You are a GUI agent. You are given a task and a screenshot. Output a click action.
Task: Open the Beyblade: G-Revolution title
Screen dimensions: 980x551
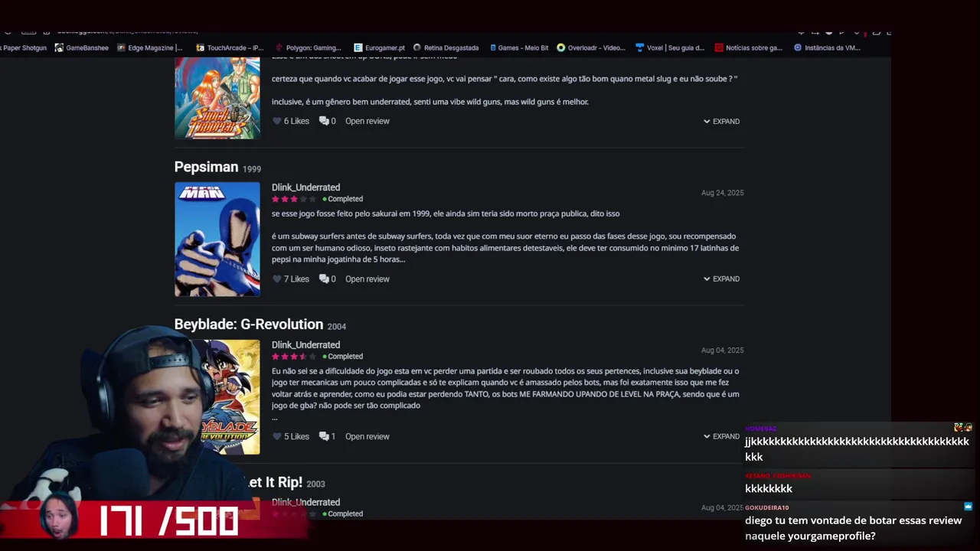click(249, 324)
